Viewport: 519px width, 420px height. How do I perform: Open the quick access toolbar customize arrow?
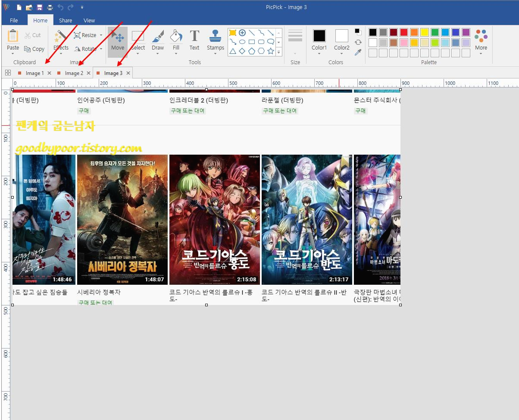[82, 7]
